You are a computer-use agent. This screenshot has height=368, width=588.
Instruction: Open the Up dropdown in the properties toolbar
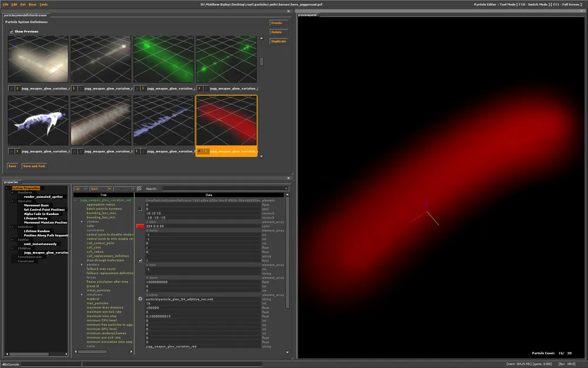81,189
